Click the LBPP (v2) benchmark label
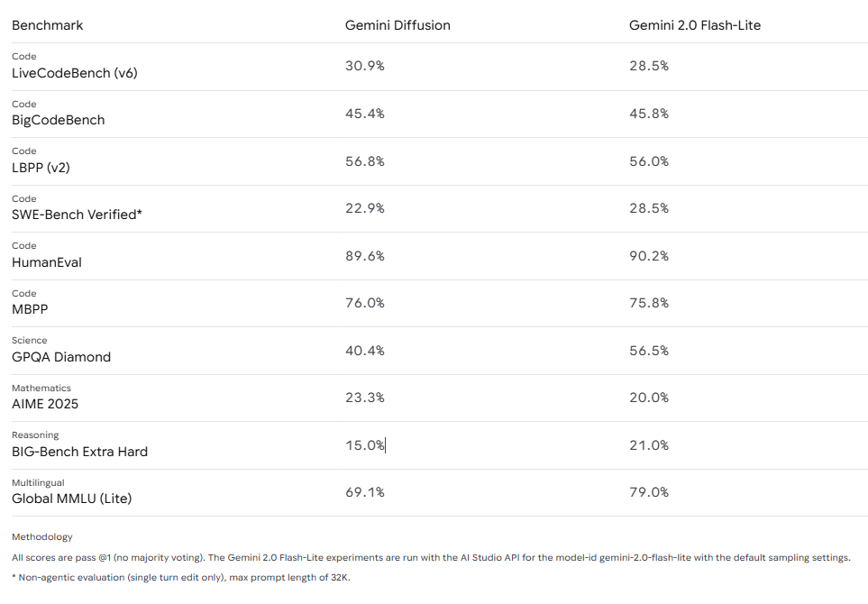Image resolution: width=868 pixels, height=604 pixels. pyautogui.click(x=41, y=168)
